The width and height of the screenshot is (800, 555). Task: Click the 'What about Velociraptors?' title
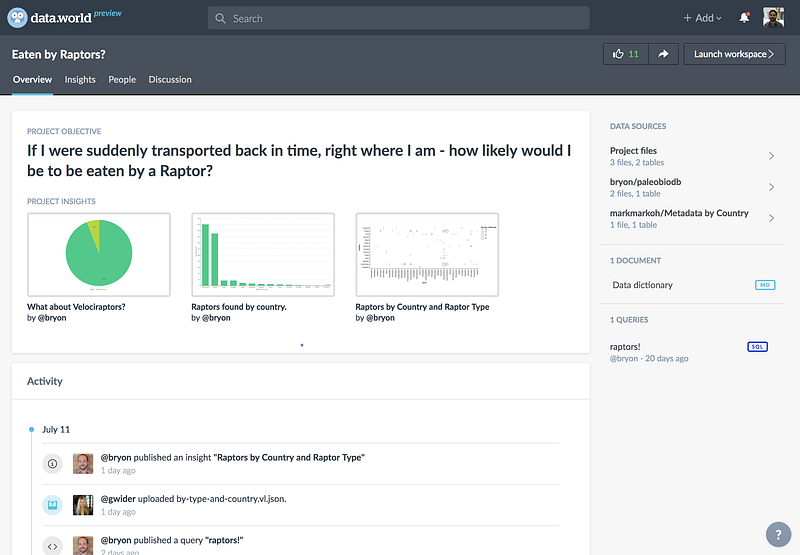click(x=76, y=307)
